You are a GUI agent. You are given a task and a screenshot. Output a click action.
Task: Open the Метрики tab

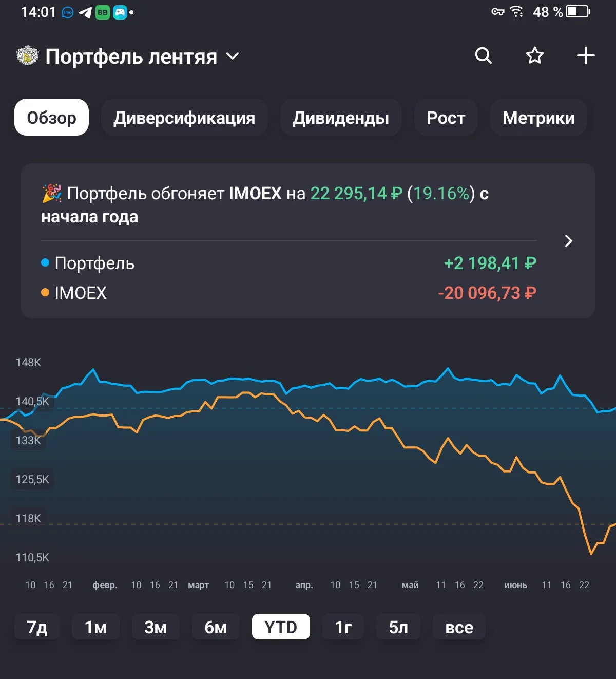[x=538, y=118]
